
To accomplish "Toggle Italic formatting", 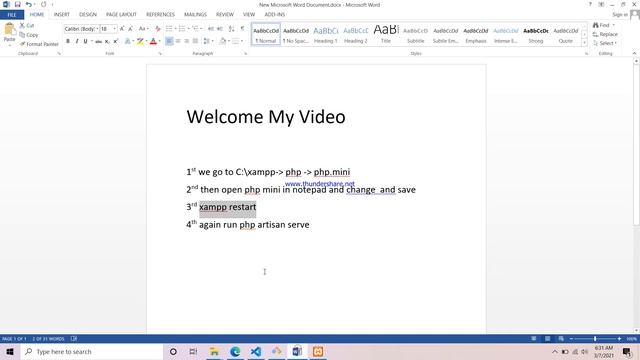I will [x=77, y=41].
